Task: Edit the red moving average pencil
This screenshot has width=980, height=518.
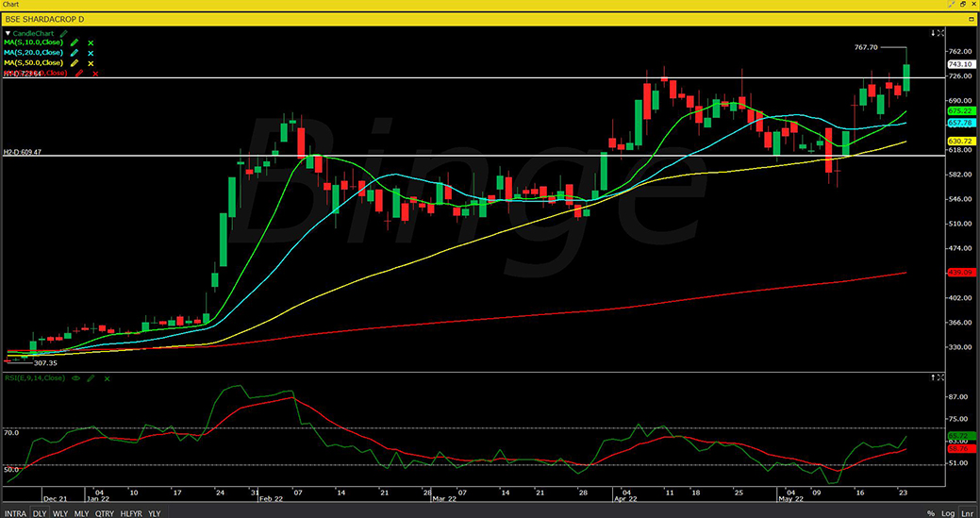Action: (x=79, y=73)
